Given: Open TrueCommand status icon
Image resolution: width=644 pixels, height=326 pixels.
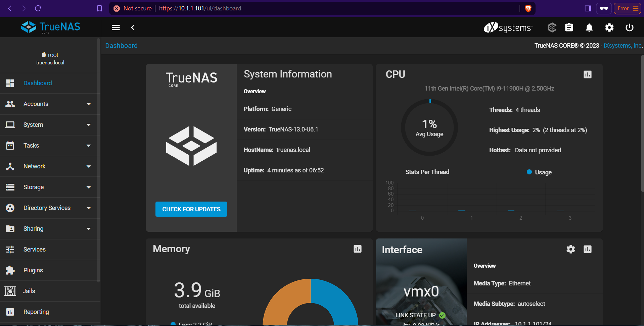Looking at the screenshot, I should point(552,28).
